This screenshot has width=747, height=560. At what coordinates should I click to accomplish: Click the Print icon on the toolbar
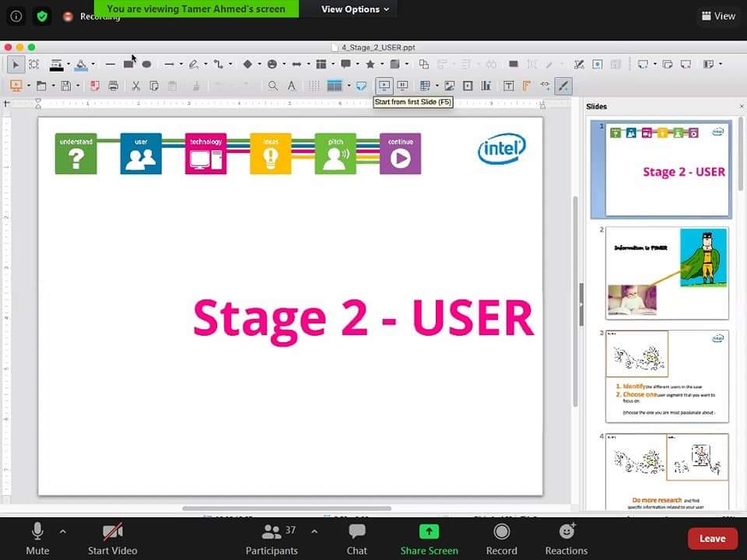[x=114, y=86]
